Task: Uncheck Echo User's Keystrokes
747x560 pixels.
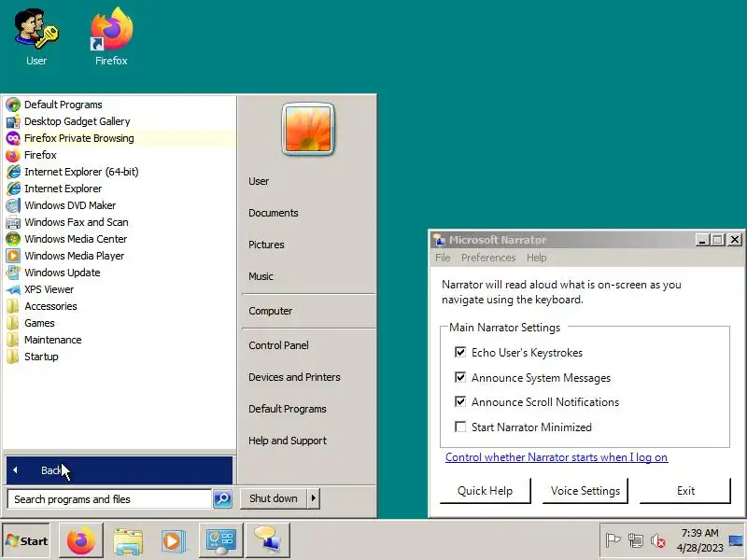Action: click(x=460, y=353)
